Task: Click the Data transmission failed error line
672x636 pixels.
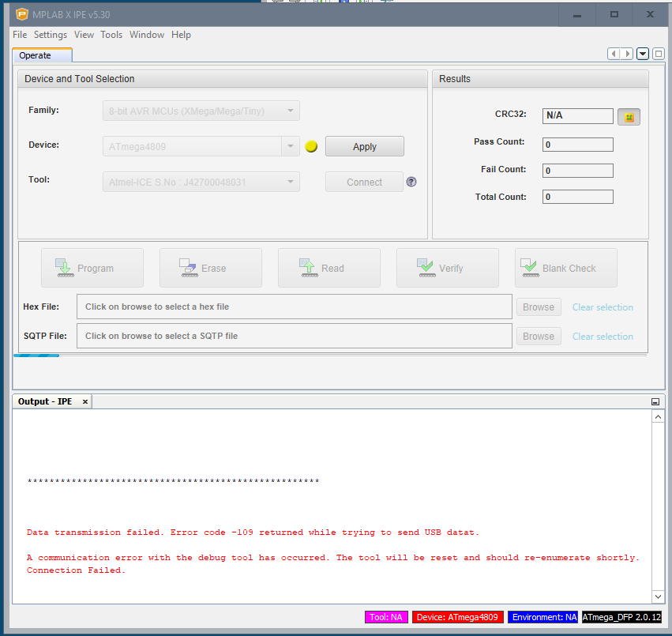Action: click(x=253, y=533)
